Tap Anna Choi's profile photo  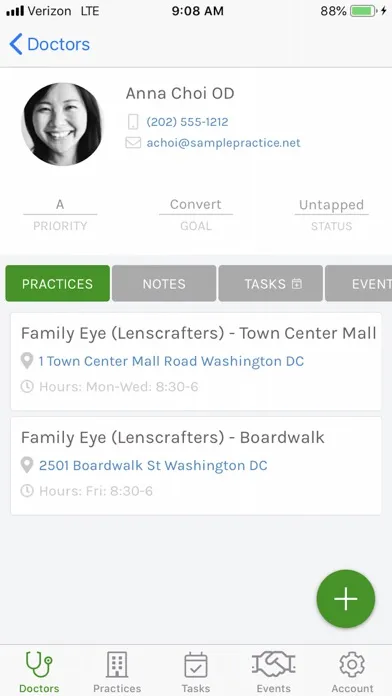(x=62, y=124)
